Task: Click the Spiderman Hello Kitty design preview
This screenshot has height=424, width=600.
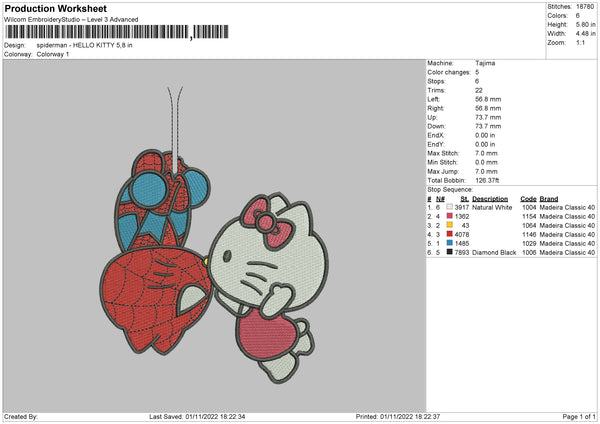Action: point(214,235)
